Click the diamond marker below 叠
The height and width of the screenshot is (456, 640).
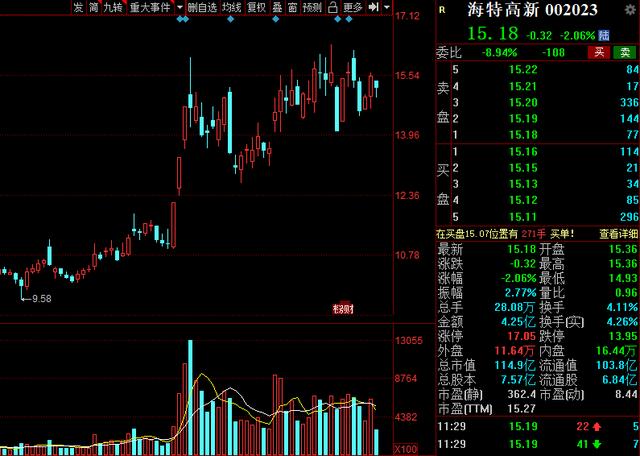pyautogui.click(x=276, y=19)
